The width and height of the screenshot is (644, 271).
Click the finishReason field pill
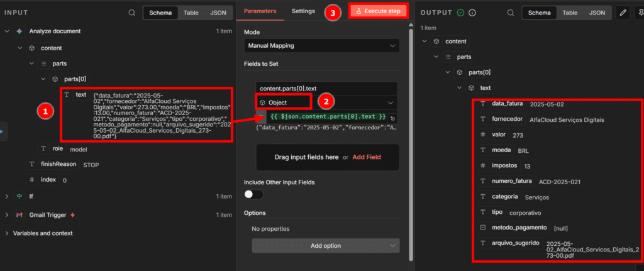(53, 164)
